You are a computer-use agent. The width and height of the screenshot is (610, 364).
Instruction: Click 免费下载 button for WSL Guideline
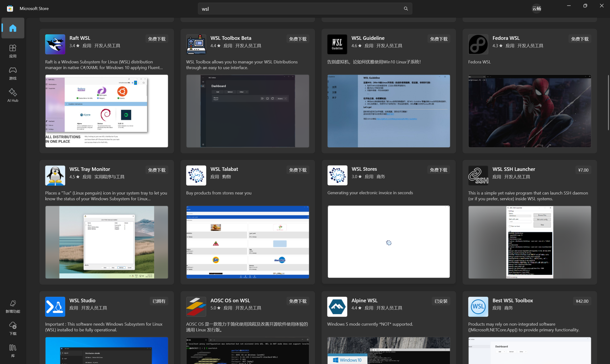(439, 39)
